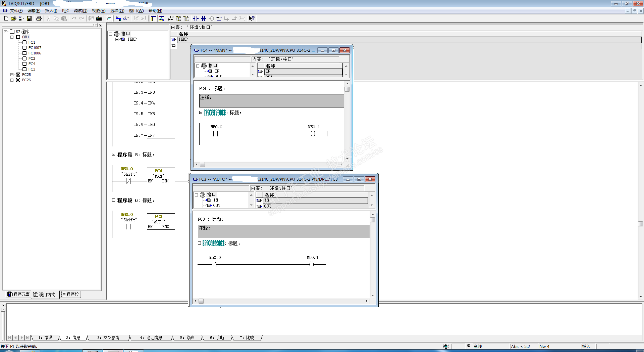Collapse 接口 tree in FC3 window
Screen dimensions: 644x352
click(197, 195)
